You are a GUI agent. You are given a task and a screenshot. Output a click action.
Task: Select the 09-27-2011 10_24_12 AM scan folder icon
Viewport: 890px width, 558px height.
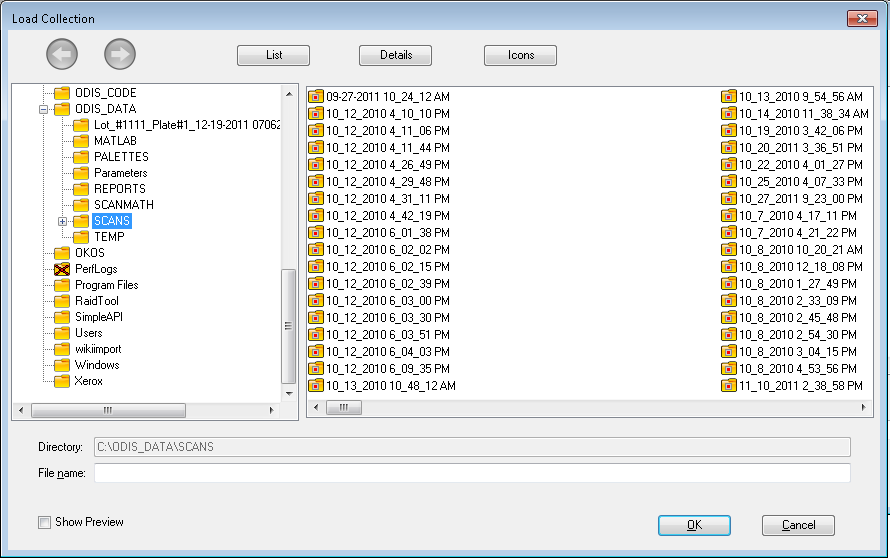[x=316, y=97]
